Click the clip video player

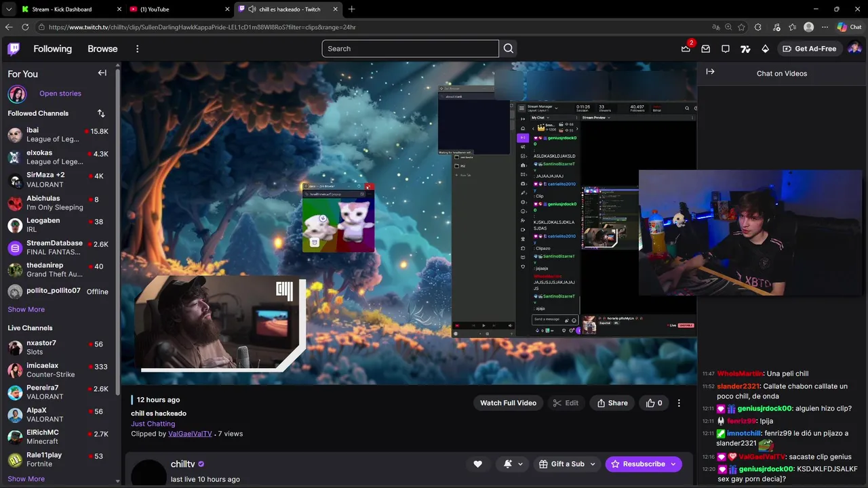(409, 223)
